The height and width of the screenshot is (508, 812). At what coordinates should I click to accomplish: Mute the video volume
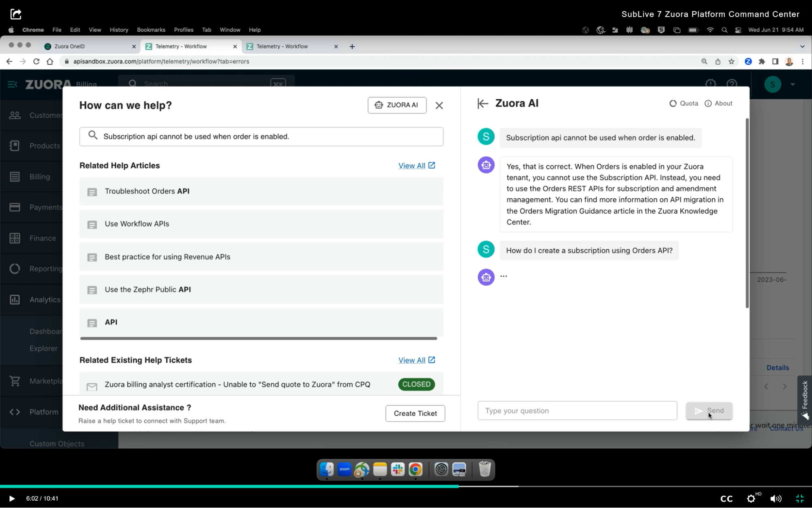775,499
